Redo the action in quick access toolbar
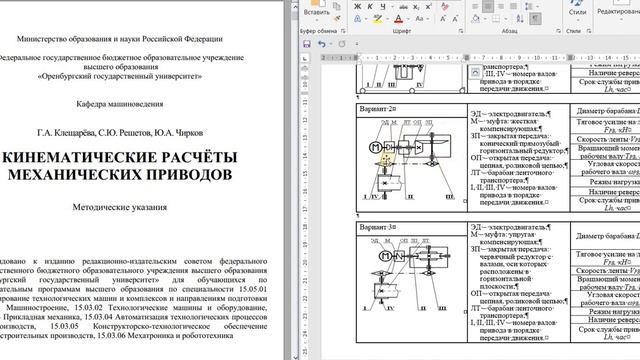The height and width of the screenshot is (360, 640). 342,44
